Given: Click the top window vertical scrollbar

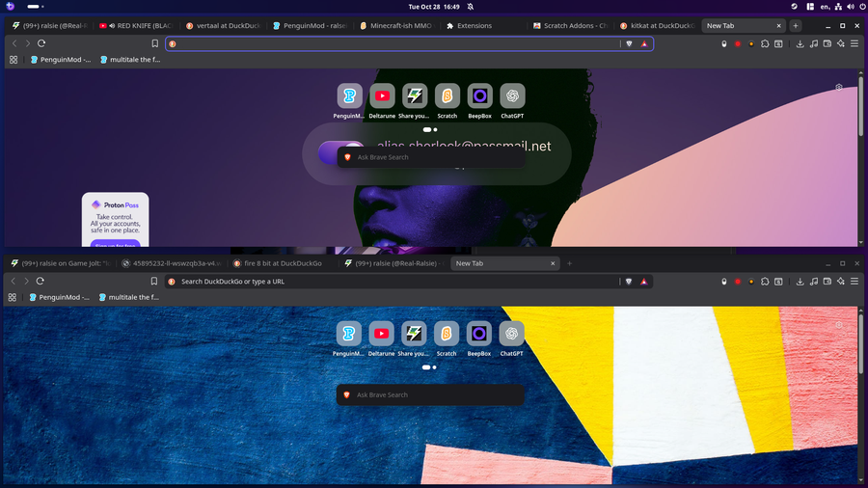Looking at the screenshot, I should tap(860, 105).
